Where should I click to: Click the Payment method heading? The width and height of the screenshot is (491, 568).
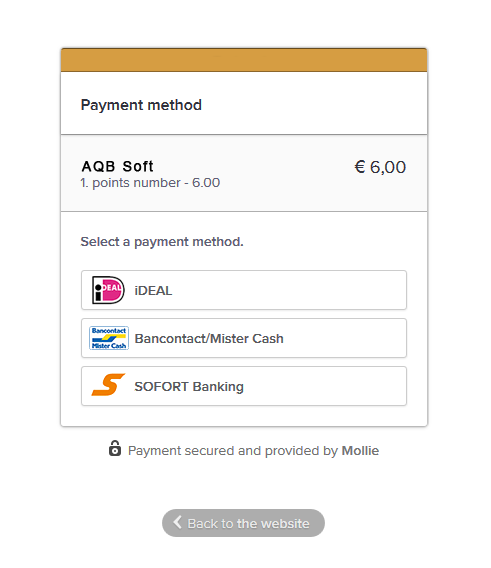pyautogui.click(x=141, y=105)
